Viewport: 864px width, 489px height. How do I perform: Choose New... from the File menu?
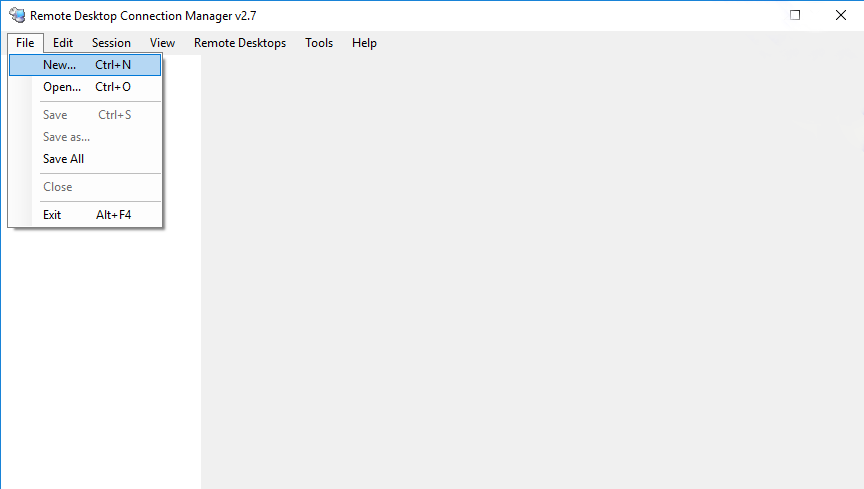[x=85, y=65]
